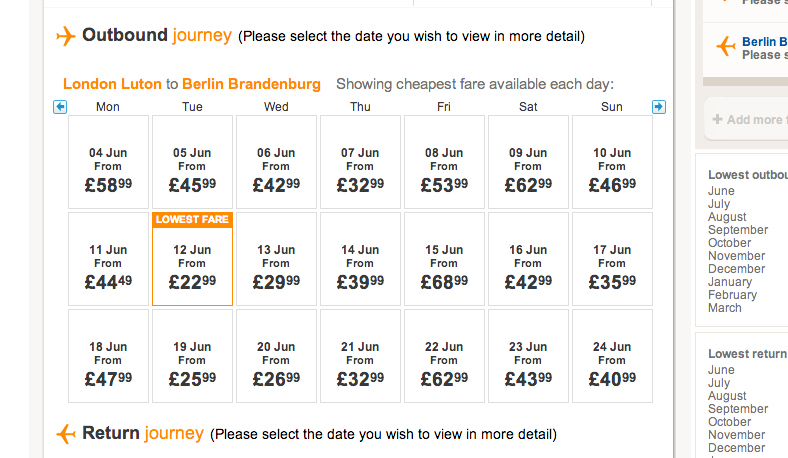Pick the 24 Jun fare £40.99
The image size is (788, 458).
click(x=612, y=362)
